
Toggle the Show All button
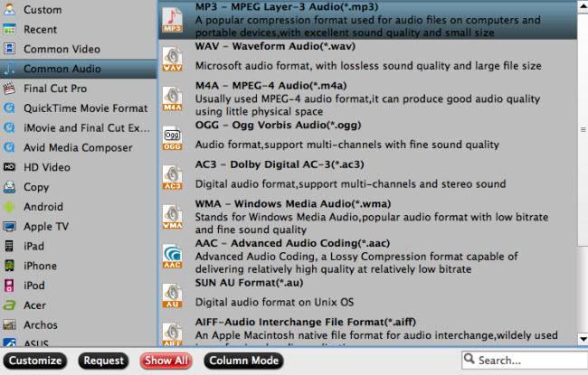pos(167,361)
